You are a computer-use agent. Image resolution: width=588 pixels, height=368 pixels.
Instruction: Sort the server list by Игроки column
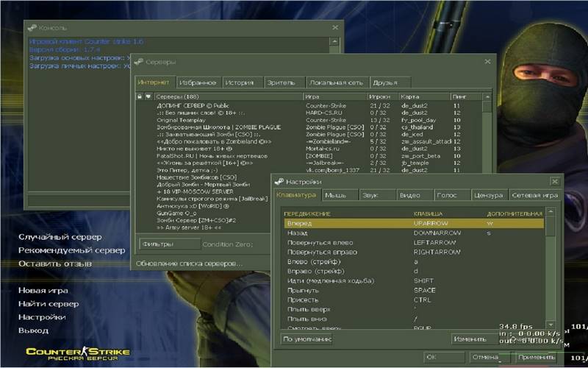381,96
